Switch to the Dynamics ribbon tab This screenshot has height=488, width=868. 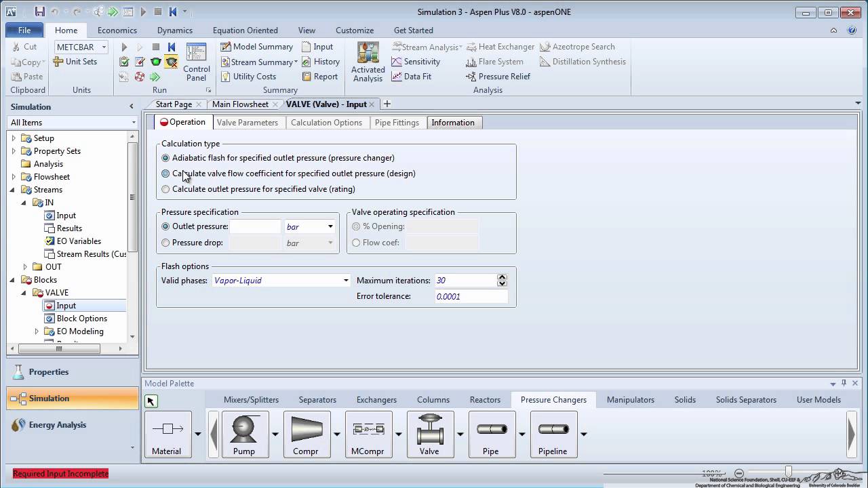[175, 30]
